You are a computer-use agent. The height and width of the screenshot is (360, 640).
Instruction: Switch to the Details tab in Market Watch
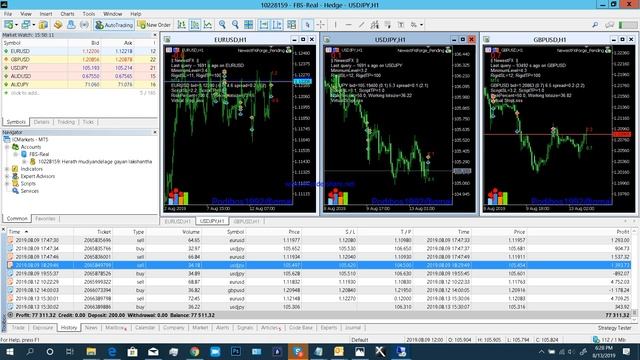tap(41, 122)
